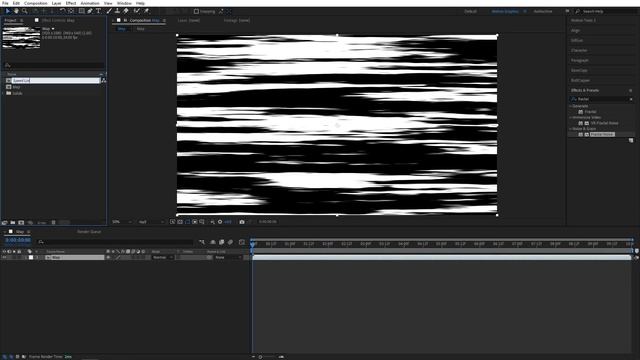Open the Layer menu

(56, 3)
